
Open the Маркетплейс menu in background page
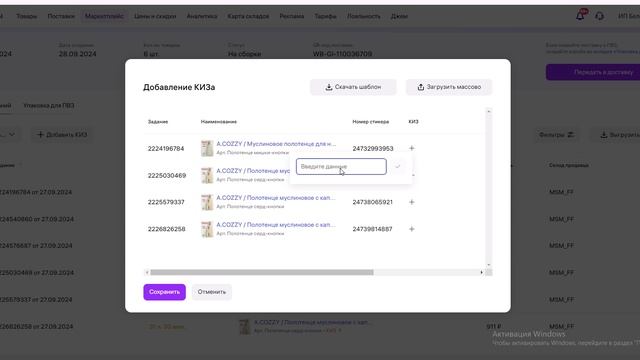click(x=104, y=16)
